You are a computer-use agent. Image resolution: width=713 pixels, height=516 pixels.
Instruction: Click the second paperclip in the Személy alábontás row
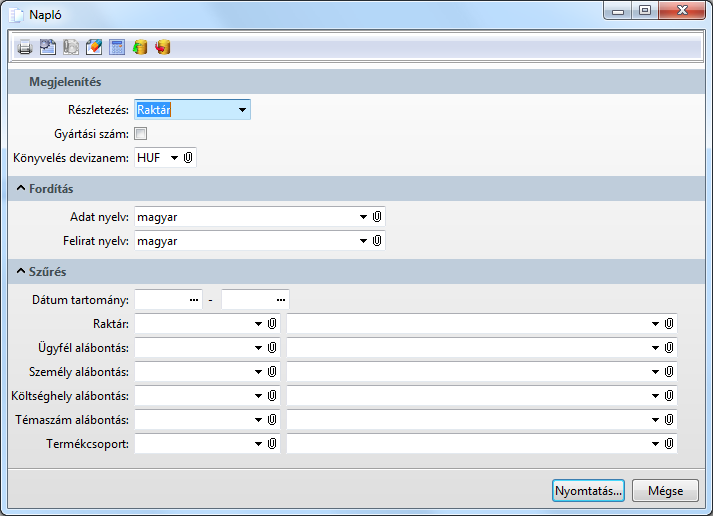tap(668, 372)
